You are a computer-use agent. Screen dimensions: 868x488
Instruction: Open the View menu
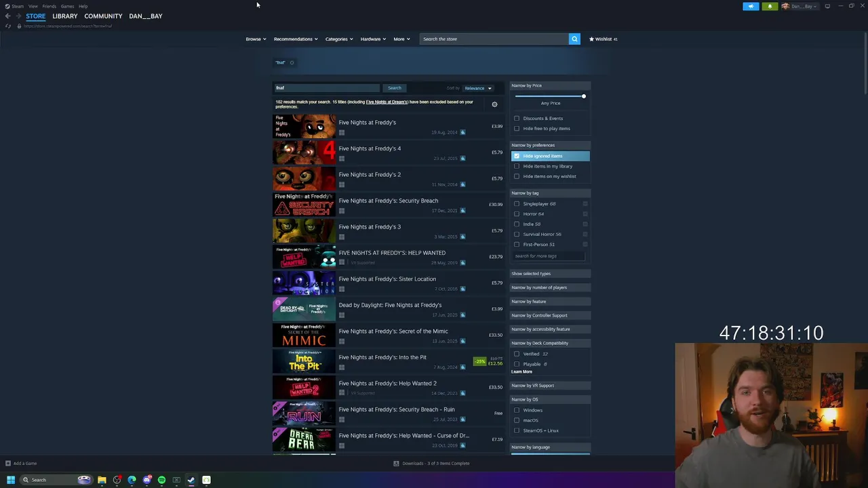(33, 6)
